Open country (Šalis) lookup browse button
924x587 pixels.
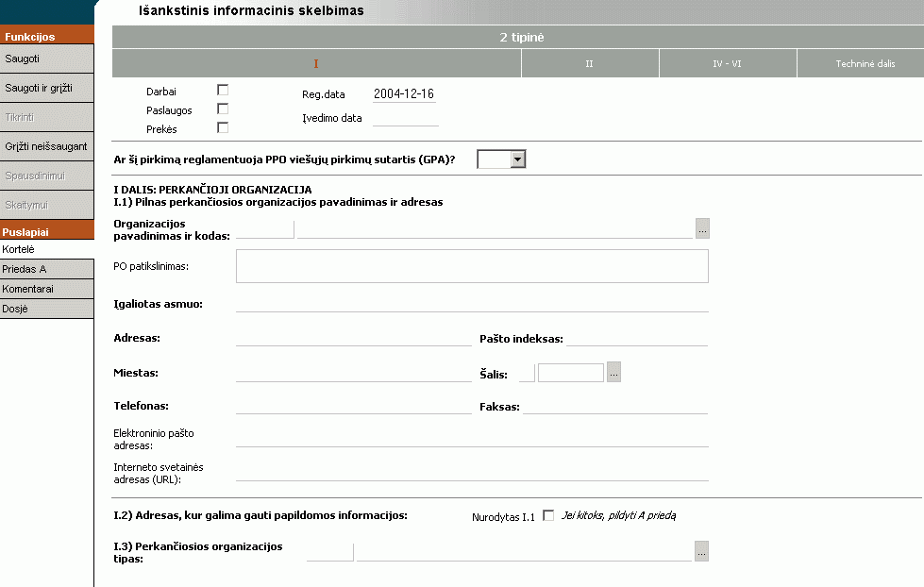[x=614, y=373]
